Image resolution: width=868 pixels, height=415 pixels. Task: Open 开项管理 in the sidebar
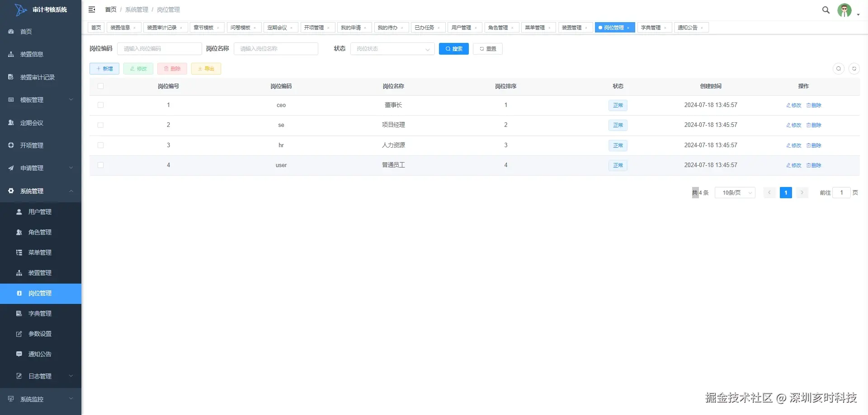point(41,145)
